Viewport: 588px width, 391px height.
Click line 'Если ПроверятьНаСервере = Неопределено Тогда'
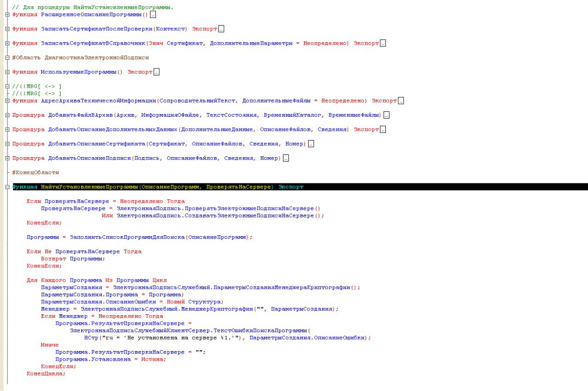click(x=106, y=201)
